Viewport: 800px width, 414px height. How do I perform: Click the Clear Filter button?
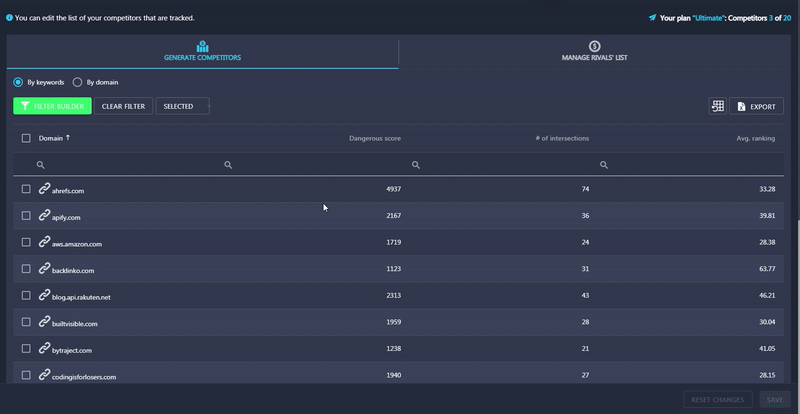point(123,106)
